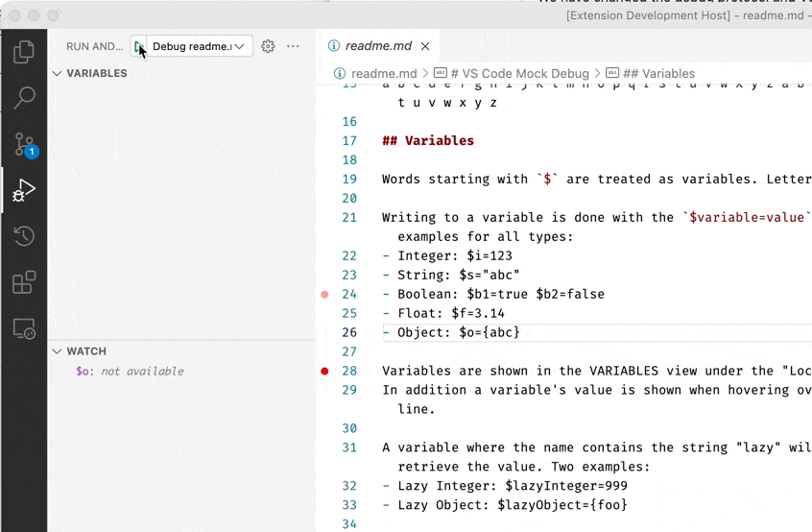
Task: Click line number 26 in the gutter
Action: (349, 332)
